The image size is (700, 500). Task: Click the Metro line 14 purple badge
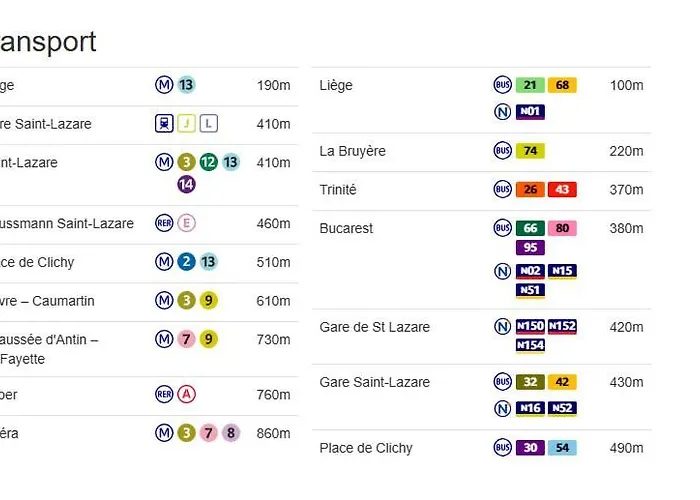[x=186, y=184]
